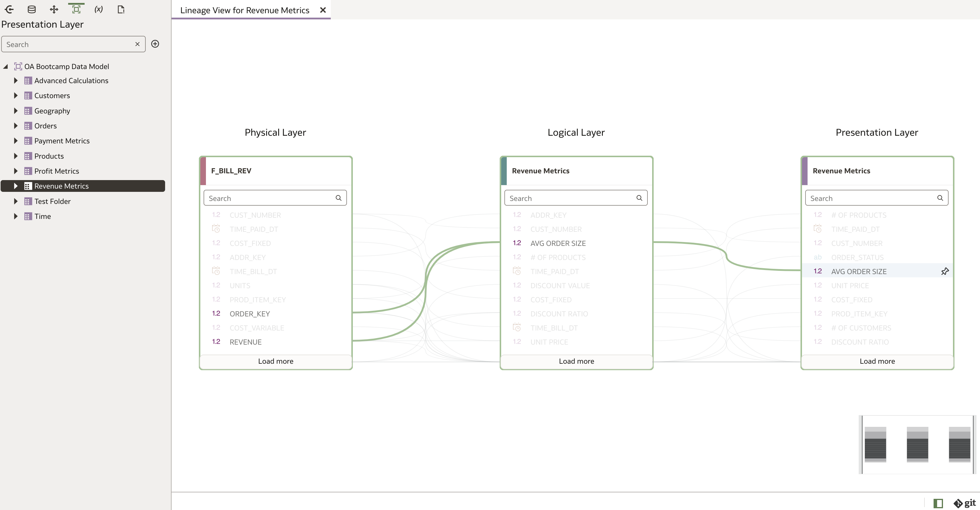980x510 pixels.
Task: Select the Time table
Action: [x=43, y=216]
